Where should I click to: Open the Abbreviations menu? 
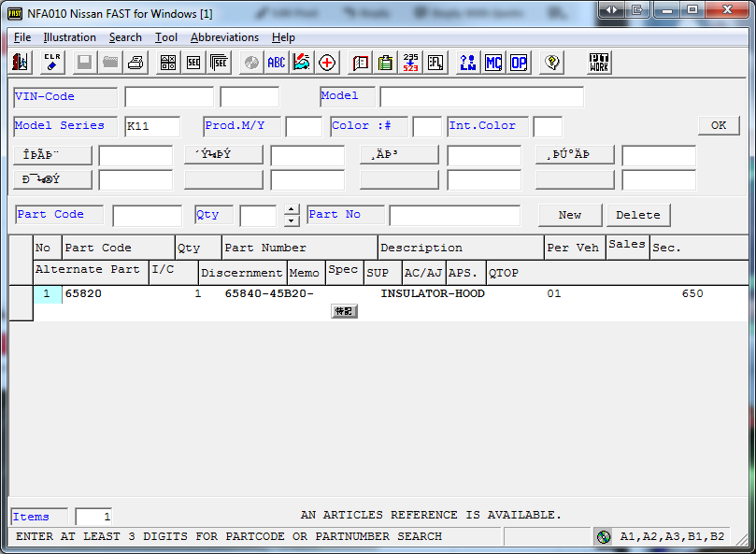pyautogui.click(x=224, y=37)
